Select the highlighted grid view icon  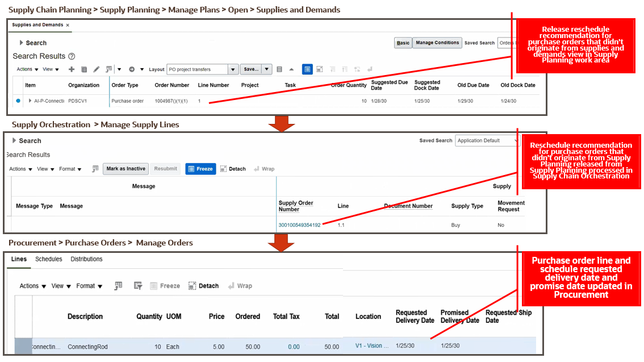coord(307,69)
